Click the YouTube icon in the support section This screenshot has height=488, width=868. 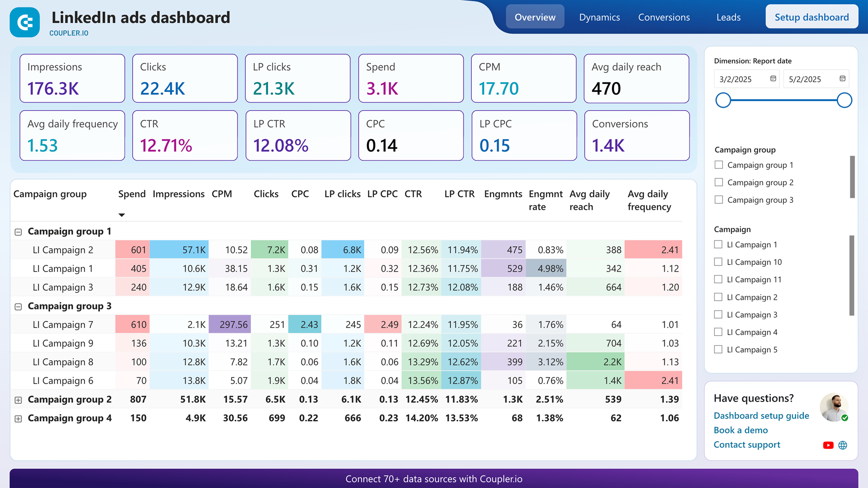pyautogui.click(x=828, y=445)
